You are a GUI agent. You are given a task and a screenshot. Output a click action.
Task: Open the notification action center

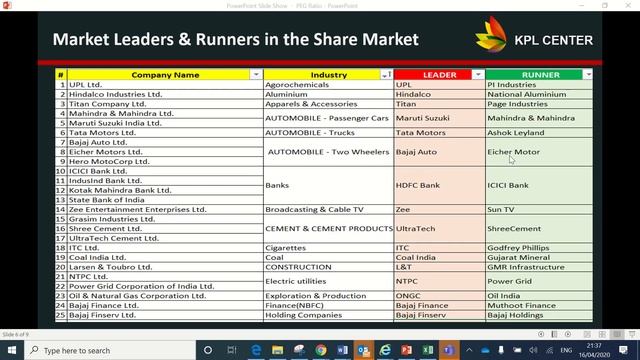[x=623, y=350]
